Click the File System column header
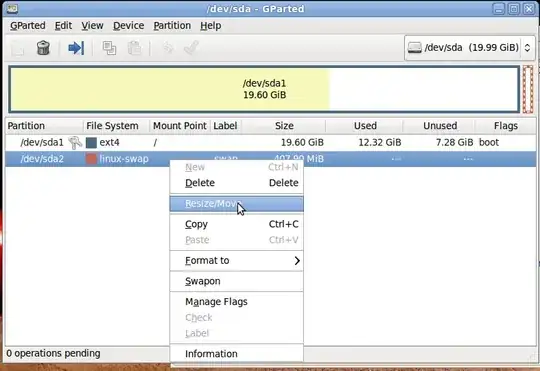Viewport: 540px width, 371px height. [x=116, y=126]
